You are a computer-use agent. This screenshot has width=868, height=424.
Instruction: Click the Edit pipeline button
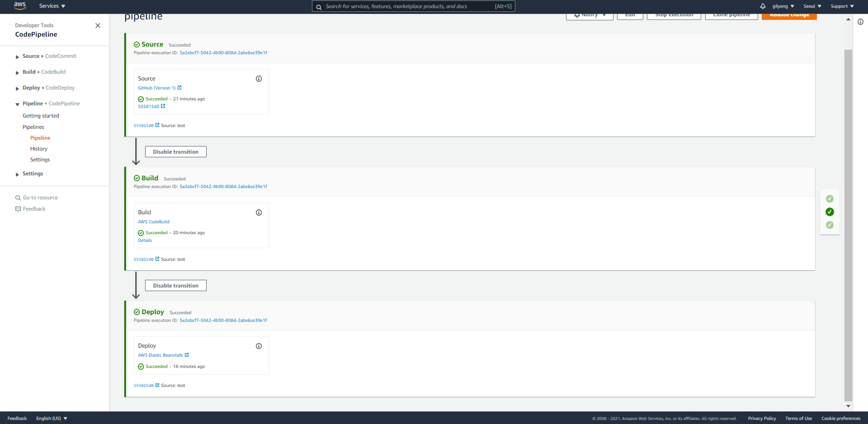(630, 16)
